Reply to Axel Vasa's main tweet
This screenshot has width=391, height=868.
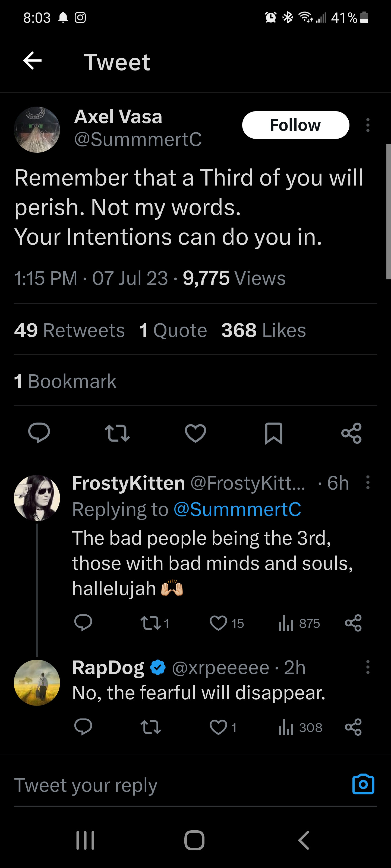click(x=39, y=433)
